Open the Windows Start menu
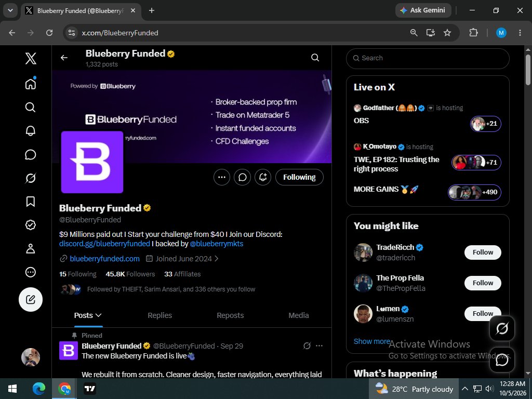 [x=12, y=389]
